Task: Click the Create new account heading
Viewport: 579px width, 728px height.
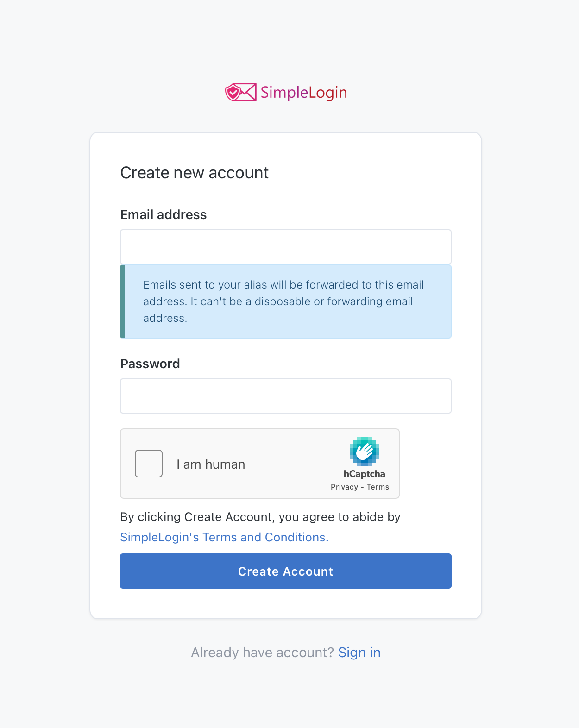Action: [195, 173]
